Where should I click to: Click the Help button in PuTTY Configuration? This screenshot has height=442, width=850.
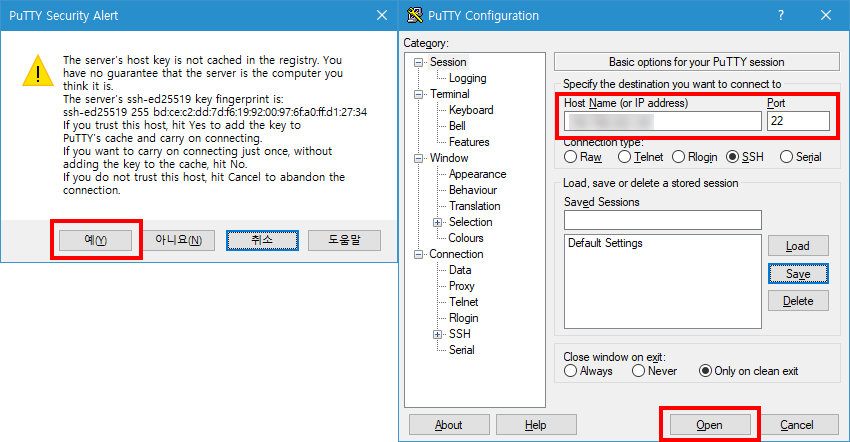tap(536, 425)
